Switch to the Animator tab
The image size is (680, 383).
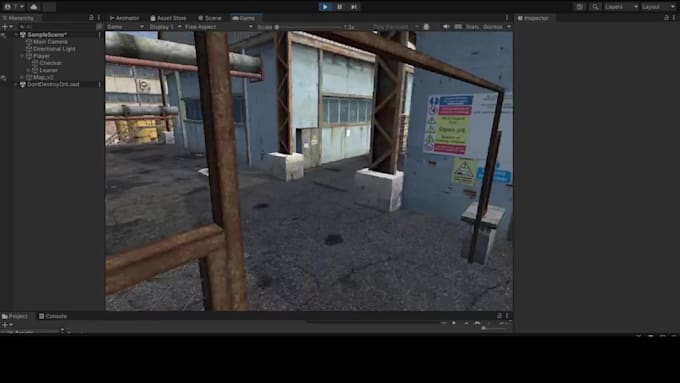[x=124, y=18]
